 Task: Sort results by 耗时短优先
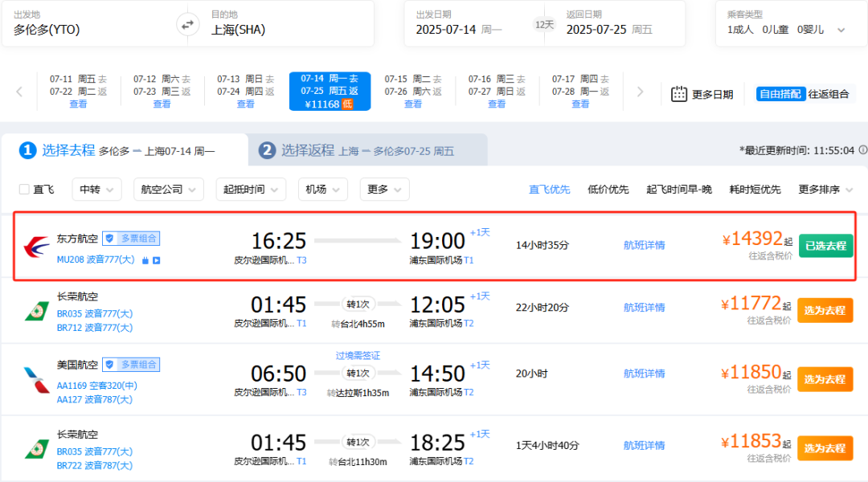755,190
